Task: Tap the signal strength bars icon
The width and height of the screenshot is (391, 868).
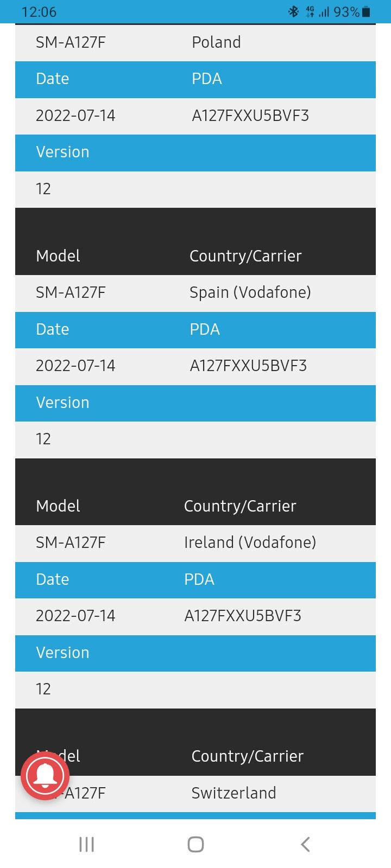Action: pyautogui.click(x=324, y=11)
